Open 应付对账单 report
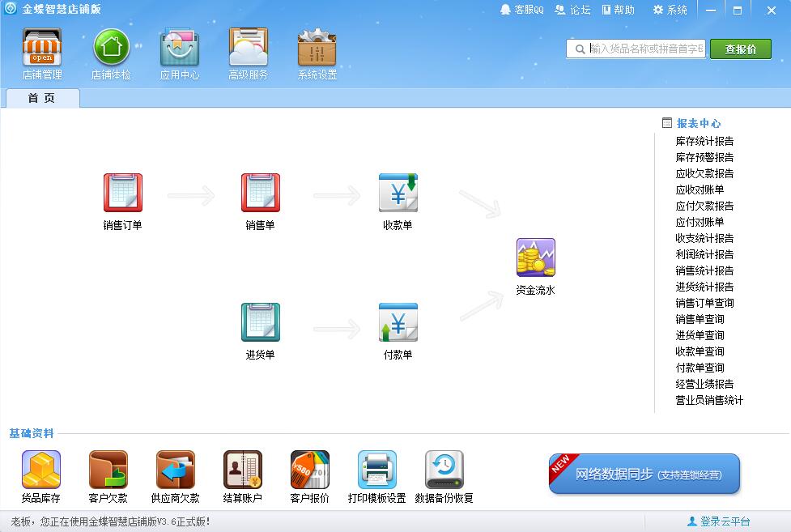The height and width of the screenshot is (532, 791). point(700,222)
